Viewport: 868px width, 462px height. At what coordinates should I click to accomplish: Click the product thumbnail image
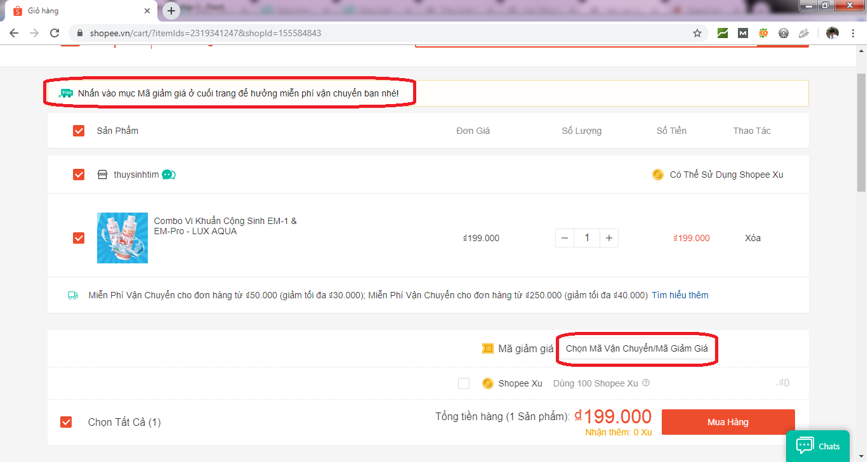(122, 238)
